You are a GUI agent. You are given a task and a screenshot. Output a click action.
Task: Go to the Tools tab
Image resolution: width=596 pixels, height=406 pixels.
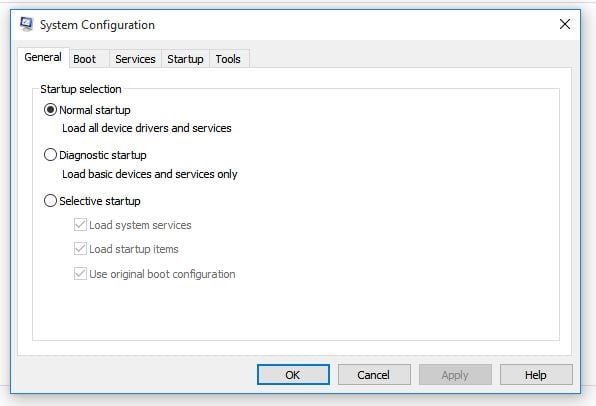(228, 59)
